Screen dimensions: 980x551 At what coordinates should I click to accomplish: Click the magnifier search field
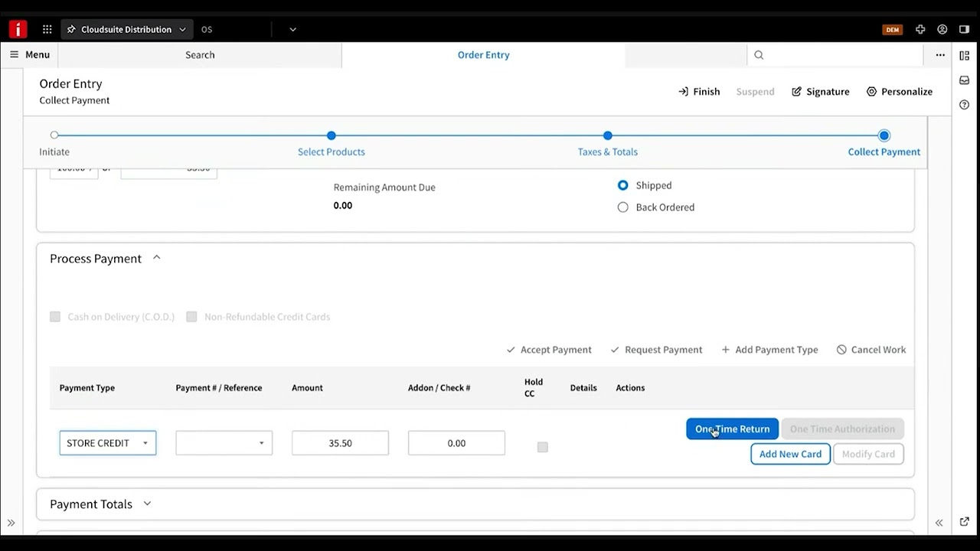(835, 54)
